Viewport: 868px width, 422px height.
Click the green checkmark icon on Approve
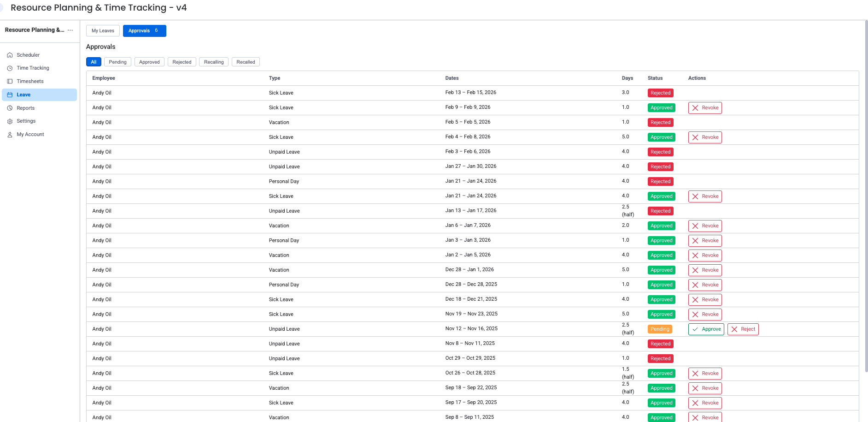click(x=695, y=329)
